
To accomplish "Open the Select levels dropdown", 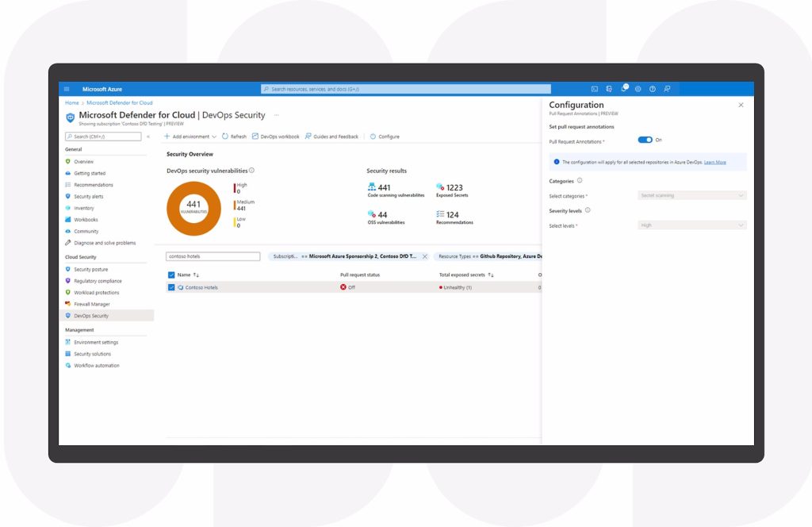I will click(x=691, y=225).
